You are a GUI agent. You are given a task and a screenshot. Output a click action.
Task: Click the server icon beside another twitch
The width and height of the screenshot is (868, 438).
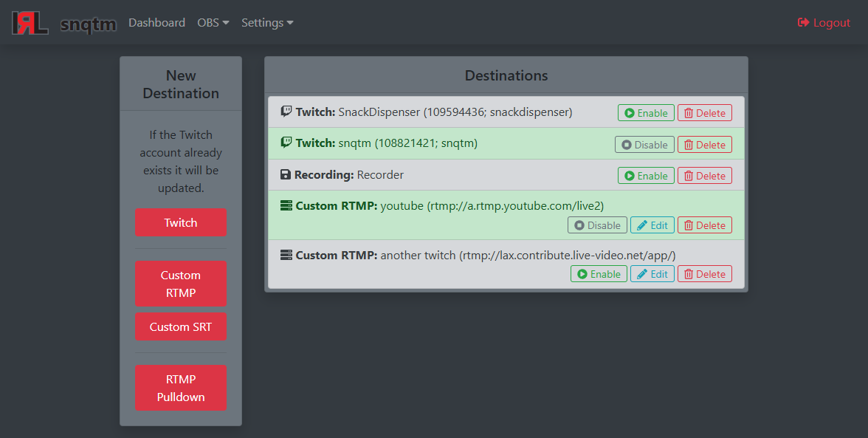pyautogui.click(x=286, y=255)
